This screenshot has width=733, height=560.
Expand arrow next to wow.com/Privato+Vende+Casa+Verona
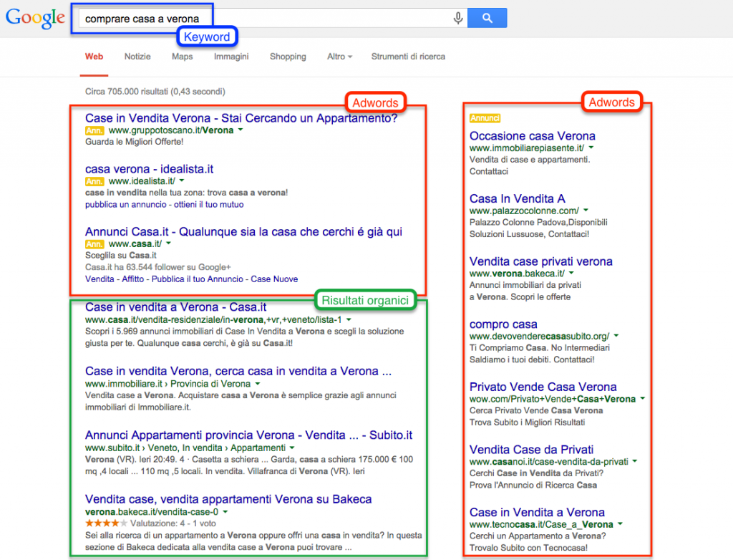[x=642, y=398]
